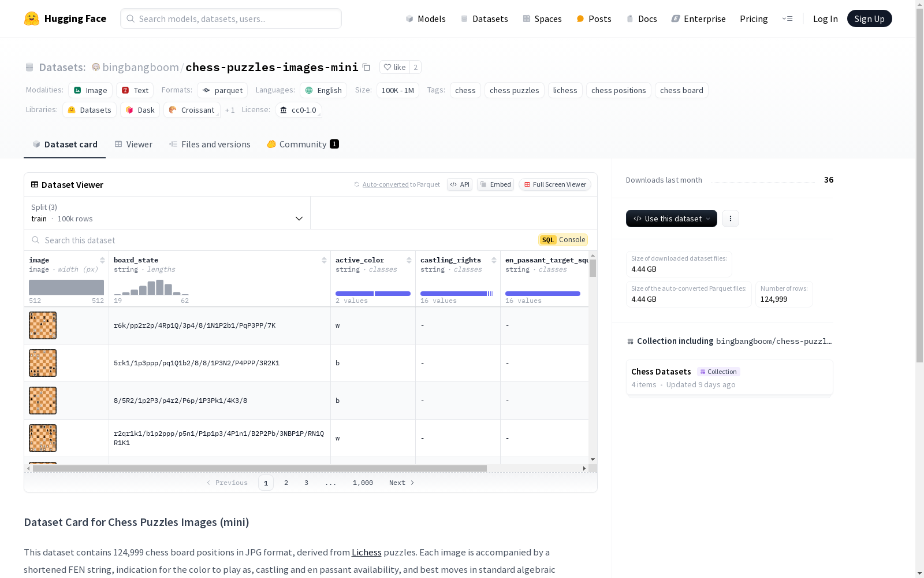The image size is (924, 578).
Task: Select the chess board tag
Action: pos(681,90)
